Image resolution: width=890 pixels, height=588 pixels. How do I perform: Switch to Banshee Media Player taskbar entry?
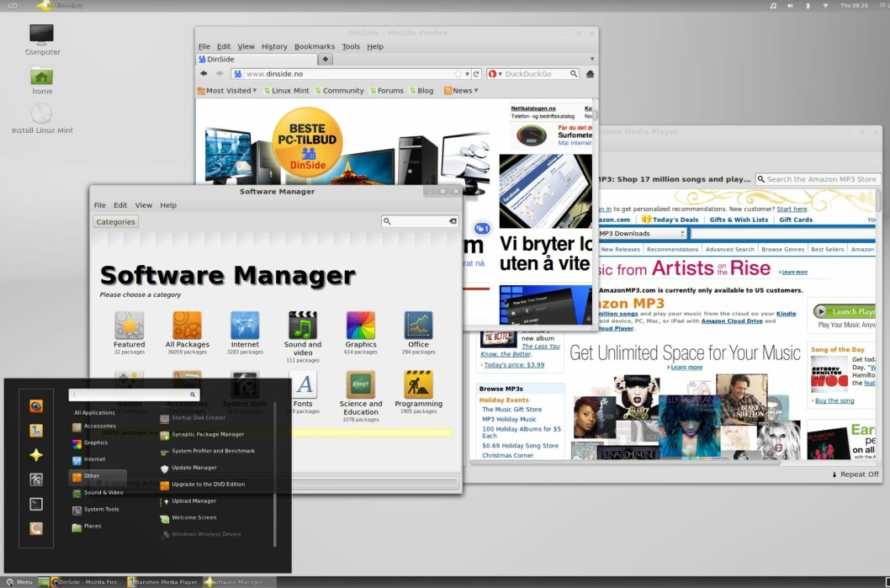click(x=163, y=582)
